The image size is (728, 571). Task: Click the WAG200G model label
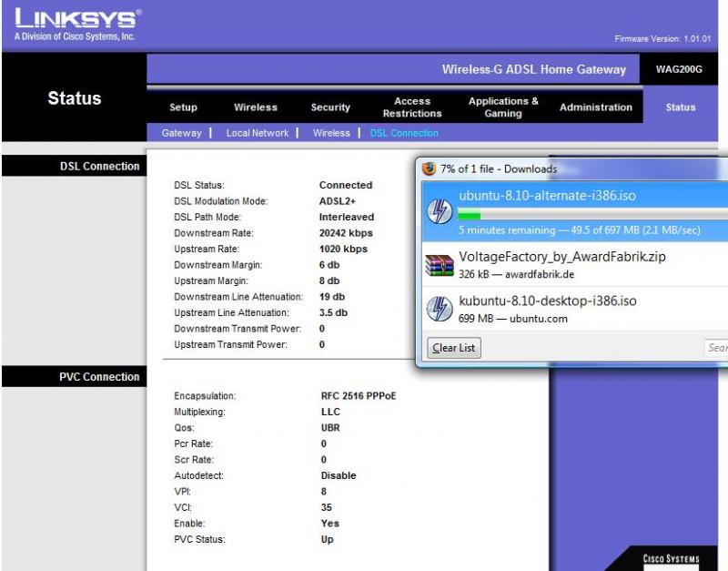tap(679, 69)
